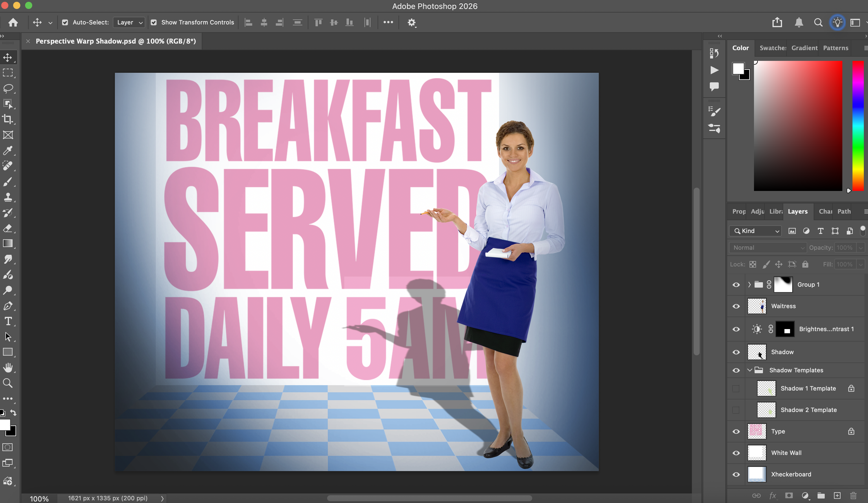The width and height of the screenshot is (868, 503).
Task: Open the Normal blend mode dropdown
Action: [x=767, y=248]
